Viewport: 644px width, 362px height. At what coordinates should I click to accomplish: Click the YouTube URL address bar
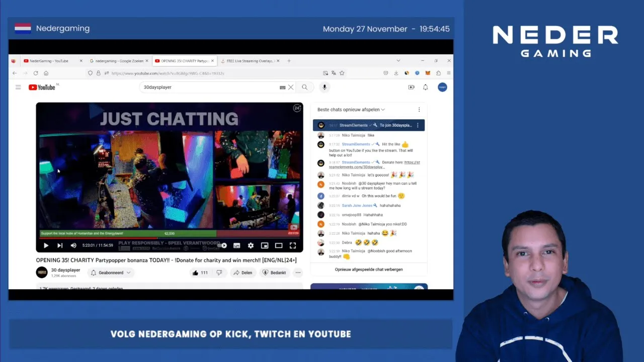point(211,73)
